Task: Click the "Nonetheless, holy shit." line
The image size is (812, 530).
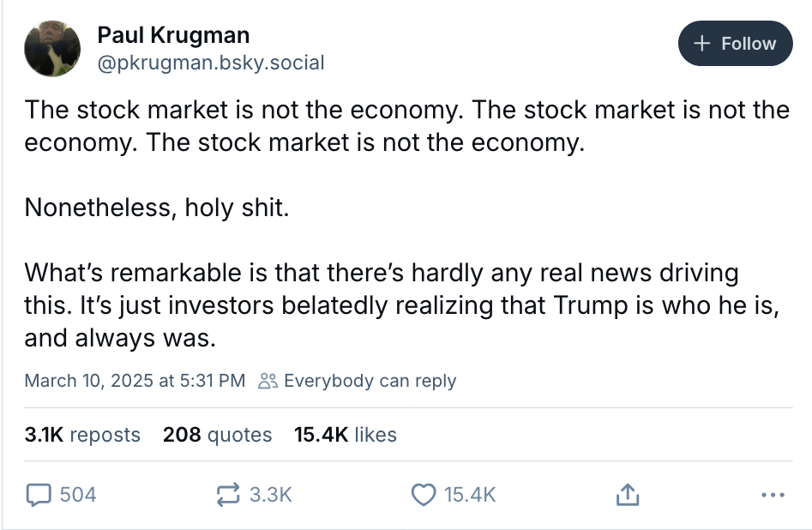Action: pos(156,207)
